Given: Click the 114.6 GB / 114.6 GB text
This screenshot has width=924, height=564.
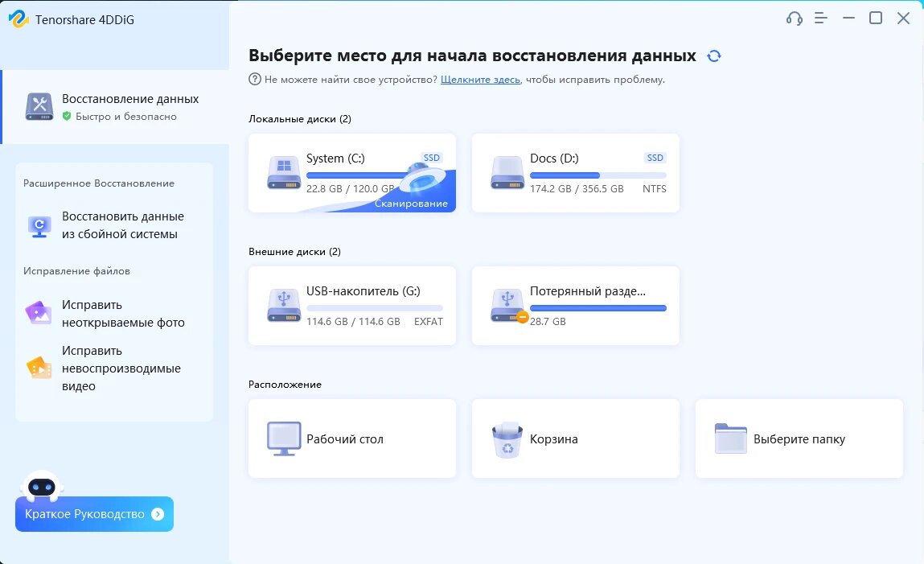Looking at the screenshot, I should coord(353,321).
